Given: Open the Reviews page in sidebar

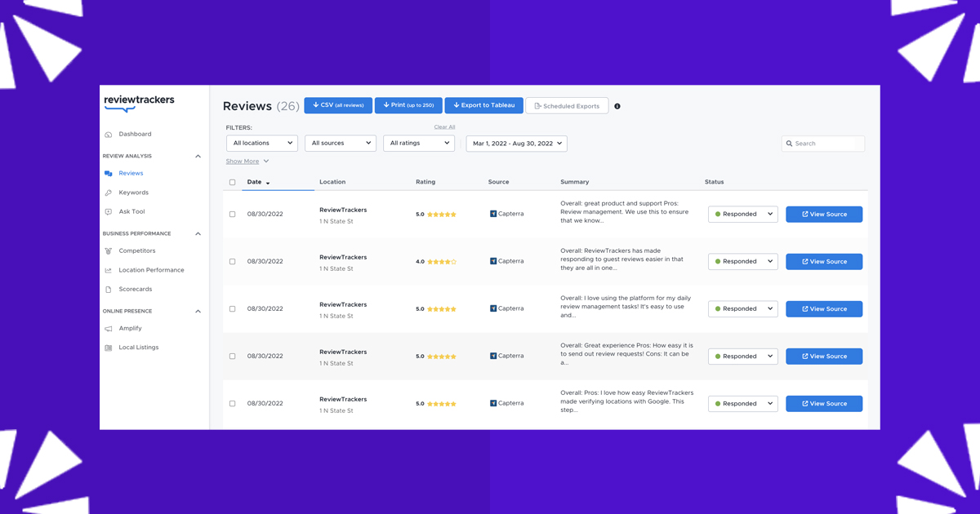Looking at the screenshot, I should 131,173.
